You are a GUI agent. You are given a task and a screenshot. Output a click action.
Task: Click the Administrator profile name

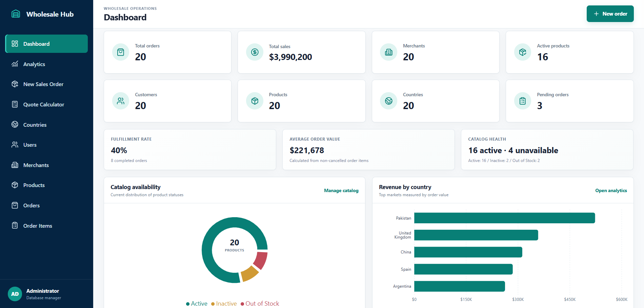tap(43, 291)
